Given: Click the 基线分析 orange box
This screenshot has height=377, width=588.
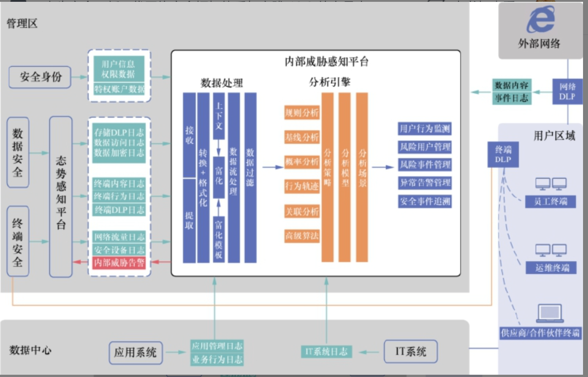Looking at the screenshot, I should [302, 137].
